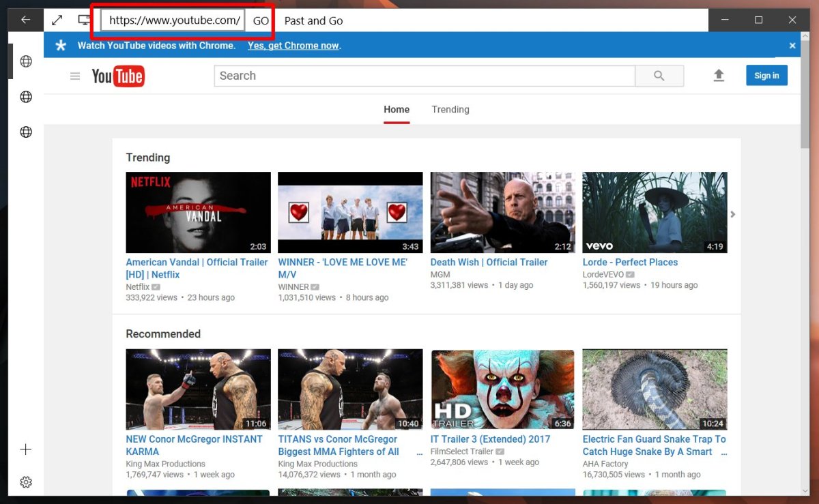The image size is (819, 504).
Task: Select the first globe icon in the sidebar
Action: pyautogui.click(x=26, y=61)
